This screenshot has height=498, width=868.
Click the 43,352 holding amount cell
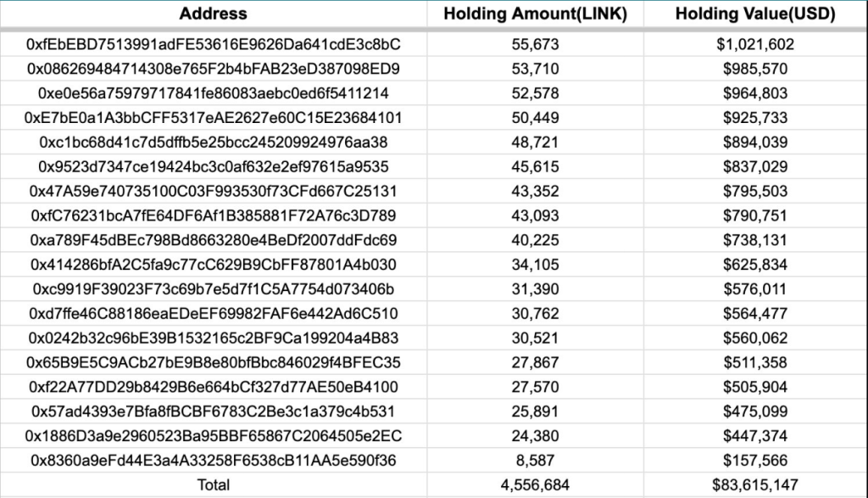click(535, 191)
